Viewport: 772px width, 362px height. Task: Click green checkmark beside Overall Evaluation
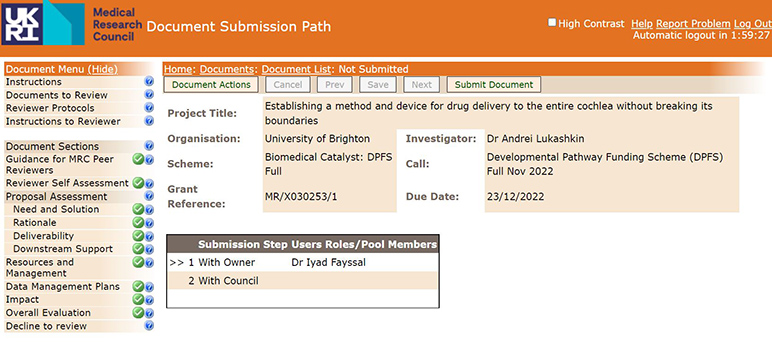[138, 312]
